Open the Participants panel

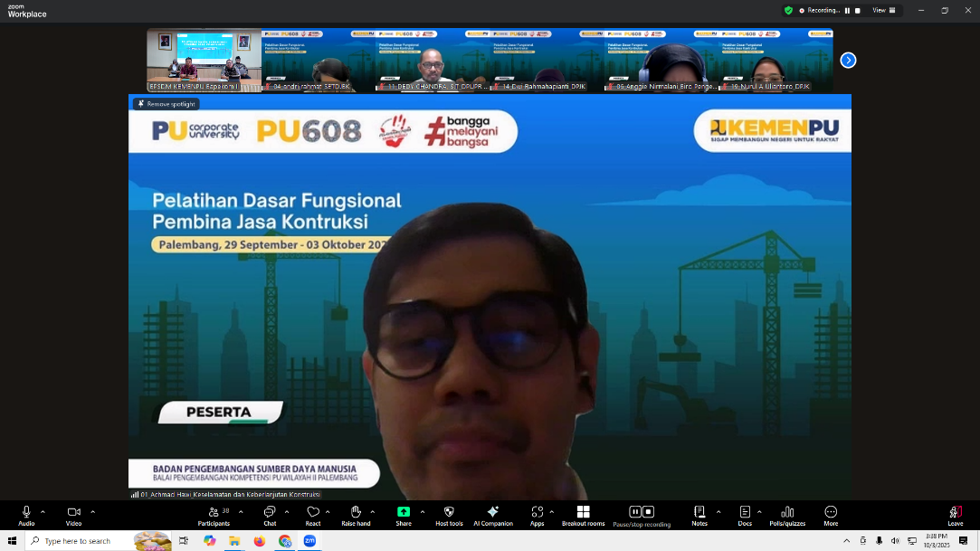pos(213,513)
